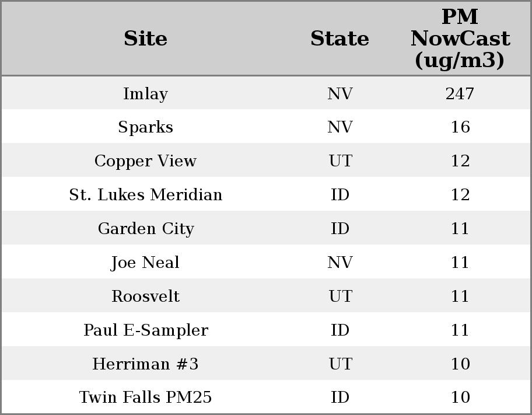Select the Roosvelt site cell

click(145, 297)
